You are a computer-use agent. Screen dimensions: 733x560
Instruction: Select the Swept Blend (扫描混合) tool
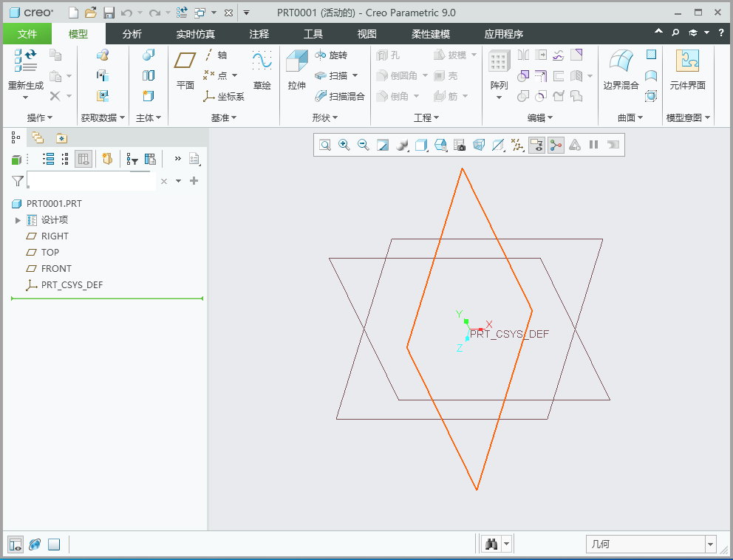click(340, 96)
